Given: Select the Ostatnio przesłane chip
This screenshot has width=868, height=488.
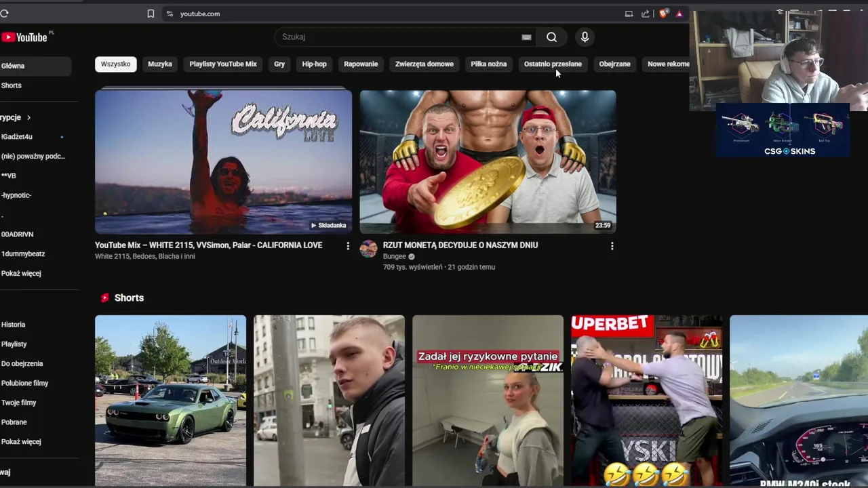Looking at the screenshot, I should 553,64.
